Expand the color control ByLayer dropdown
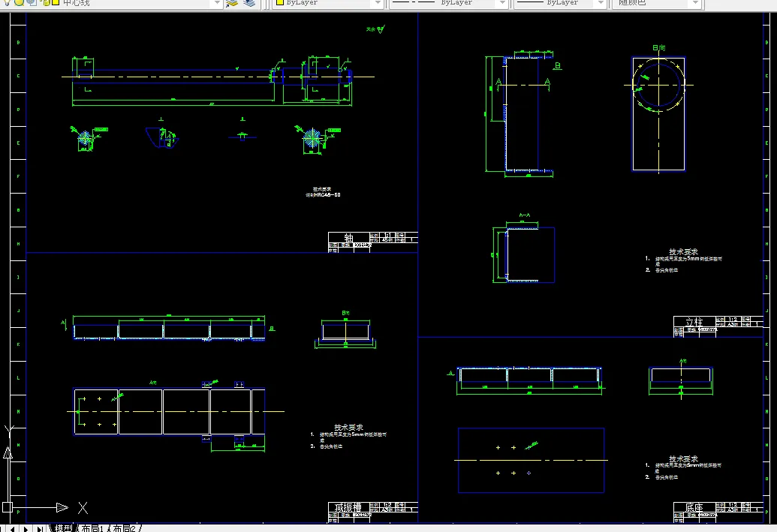Viewport: 777px width, 532px height. [378, 3]
